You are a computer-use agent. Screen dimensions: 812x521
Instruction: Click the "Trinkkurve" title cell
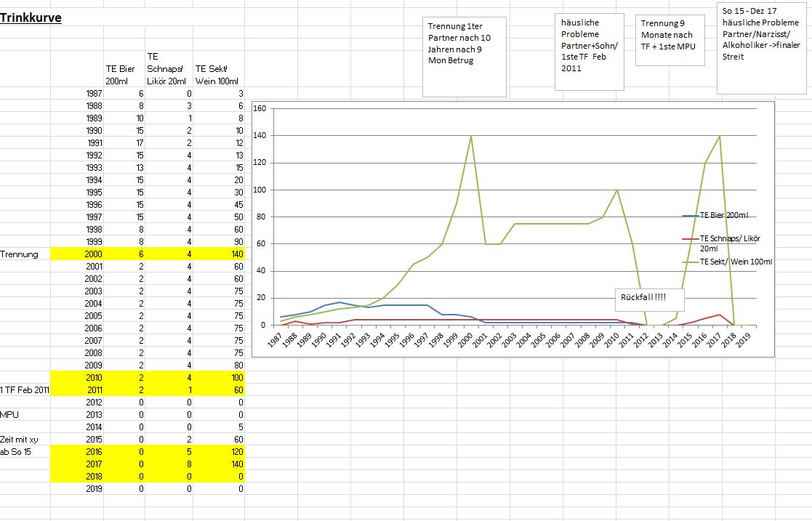point(31,17)
